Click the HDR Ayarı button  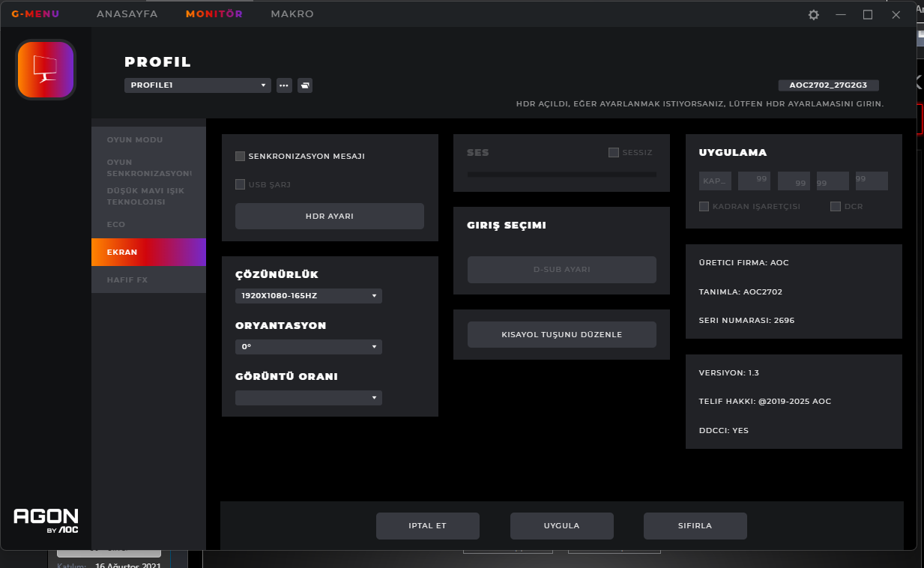coord(330,217)
